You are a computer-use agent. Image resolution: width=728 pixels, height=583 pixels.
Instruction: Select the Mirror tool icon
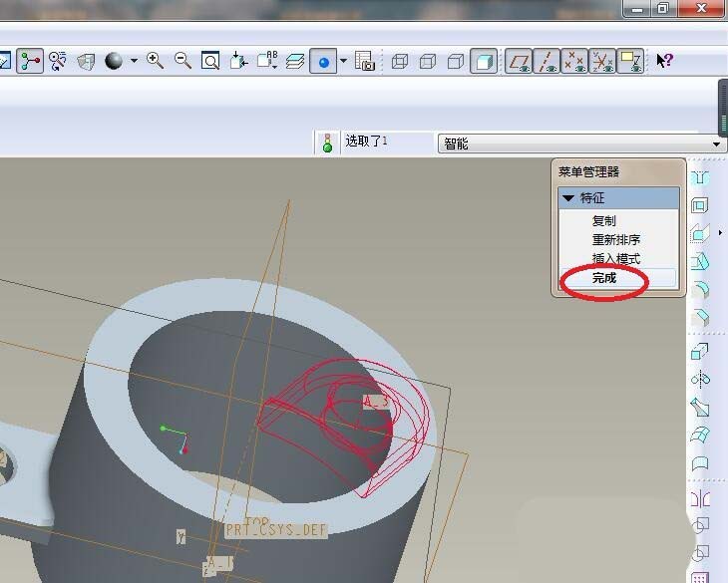click(700, 498)
